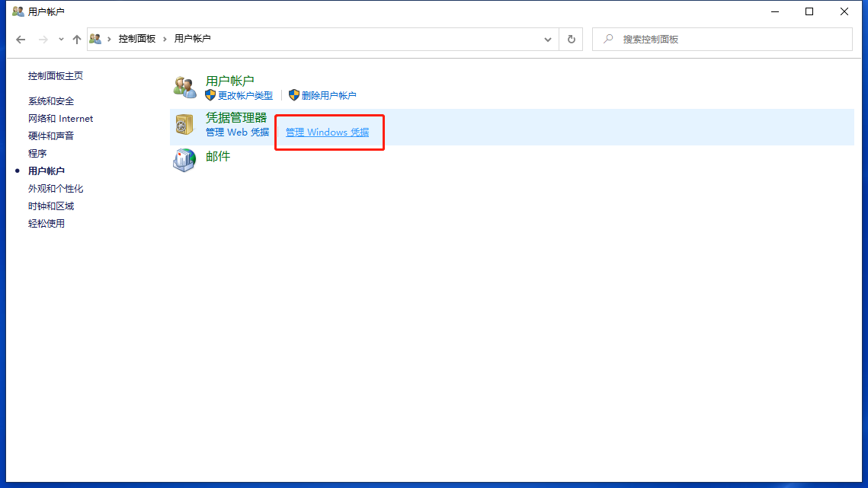
Task: Click the refresh icon in the address bar
Action: 571,39
